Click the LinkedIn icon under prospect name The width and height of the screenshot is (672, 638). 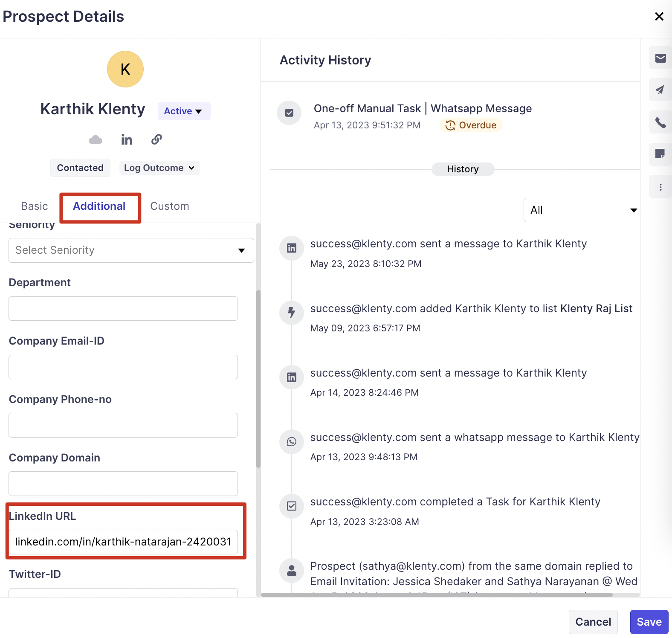[127, 139]
